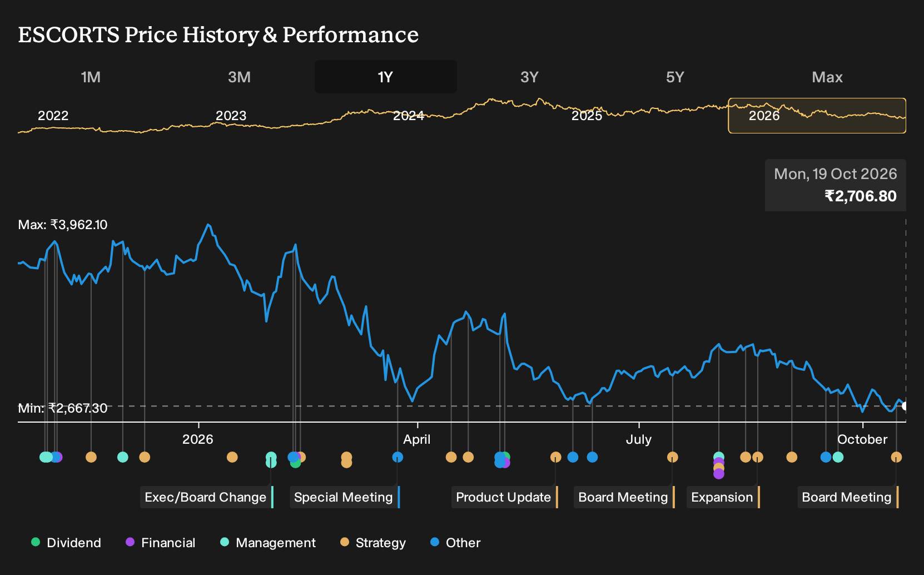The height and width of the screenshot is (575, 924).
Task: Choose the 5Y time range
Action: 675,77
